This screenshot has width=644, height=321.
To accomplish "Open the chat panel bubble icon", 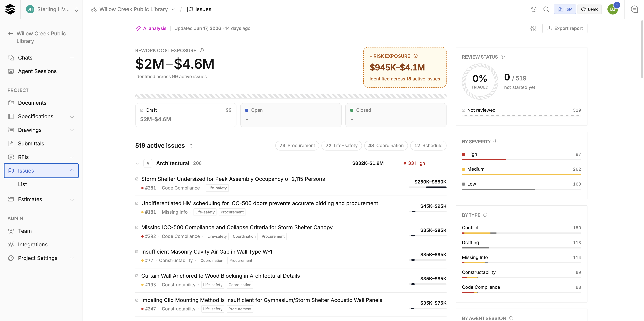I will coord(634,9).
